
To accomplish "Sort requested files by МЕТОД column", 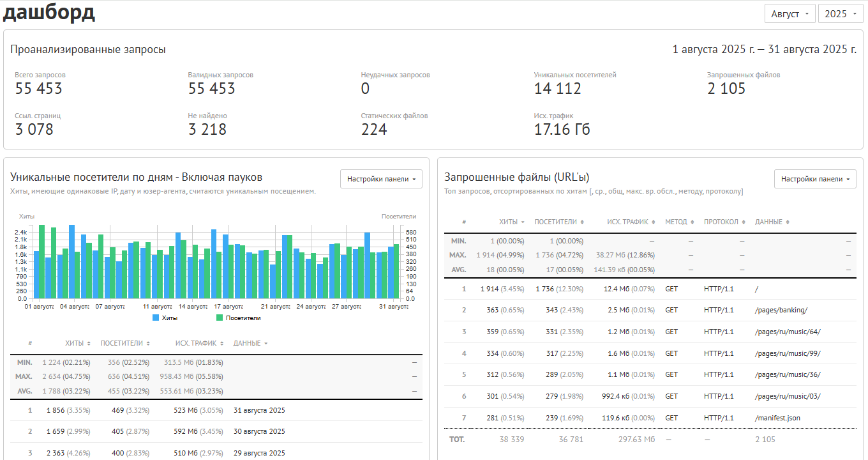I will 680,222.
